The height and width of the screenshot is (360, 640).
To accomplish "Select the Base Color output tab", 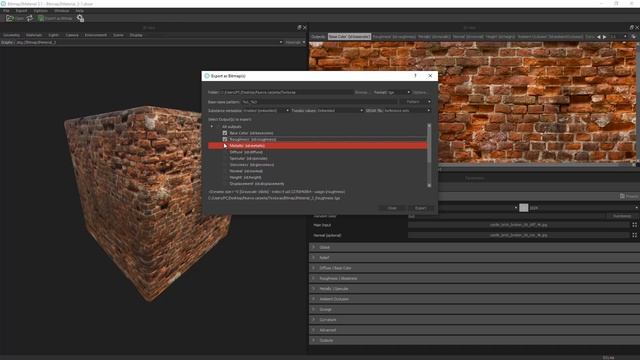I will [x=349, y=37].
